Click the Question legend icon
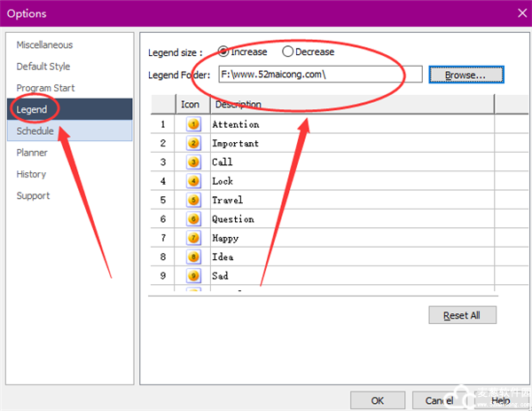The width and height of the screenshot is (532, 411). click(192, 219)
